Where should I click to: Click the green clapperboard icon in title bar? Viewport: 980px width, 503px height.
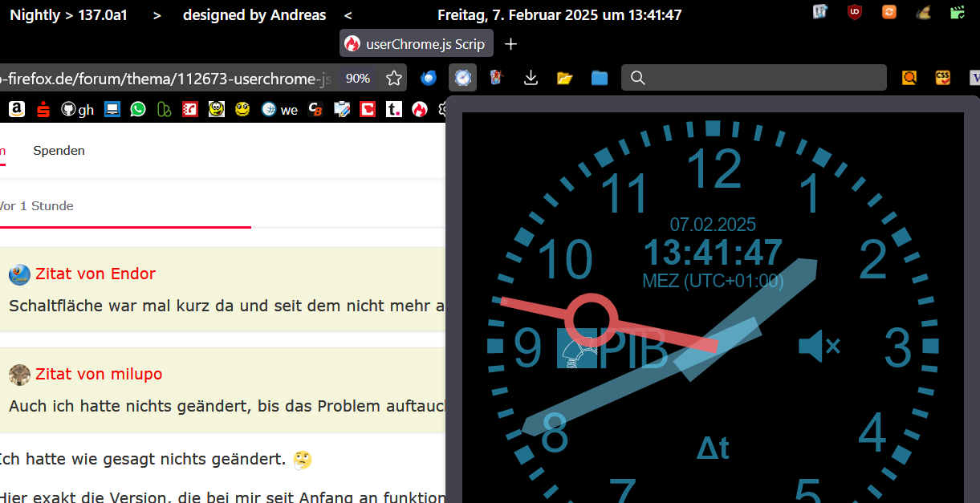click(957, 12)
